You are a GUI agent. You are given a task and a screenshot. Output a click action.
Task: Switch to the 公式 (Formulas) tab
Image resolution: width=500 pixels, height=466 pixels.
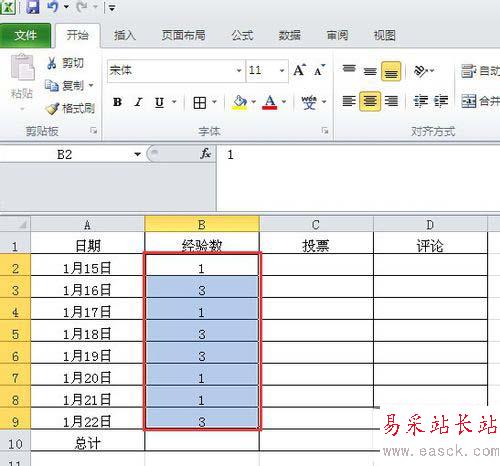point(242,35)
